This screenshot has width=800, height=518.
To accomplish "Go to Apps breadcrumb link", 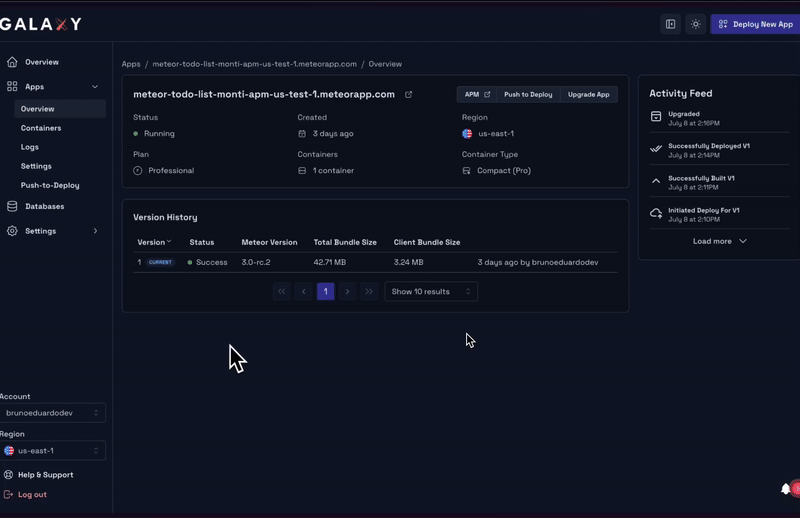I will [131, 64].
